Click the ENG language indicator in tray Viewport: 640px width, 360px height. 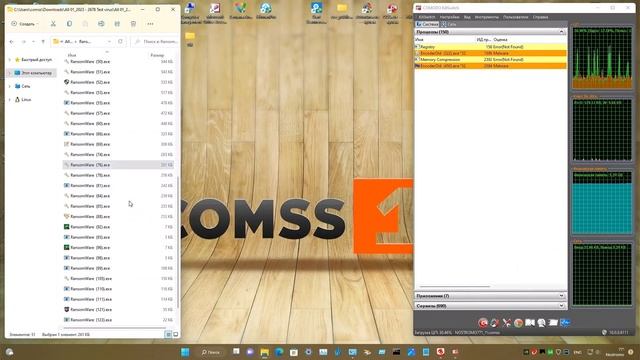point(578,352)
